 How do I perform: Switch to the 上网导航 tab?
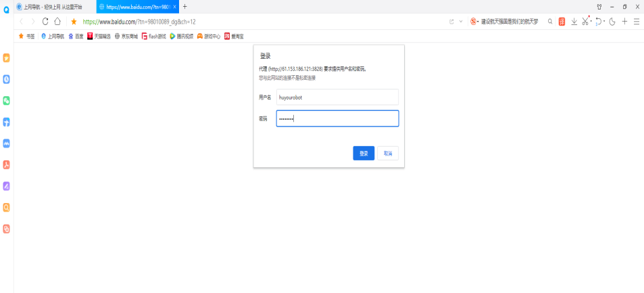point(55,7)
